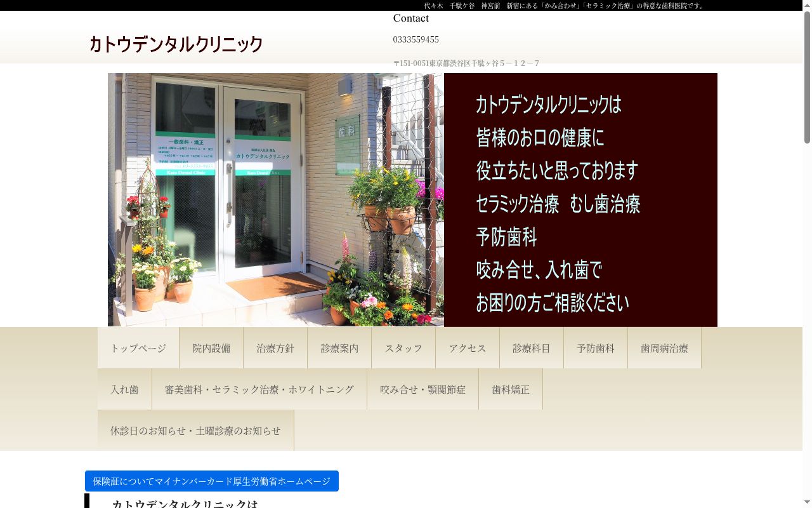812x508 pixels.
Task: Click the カトウデンタルクリニック site logo
Action: pos(176,44)
